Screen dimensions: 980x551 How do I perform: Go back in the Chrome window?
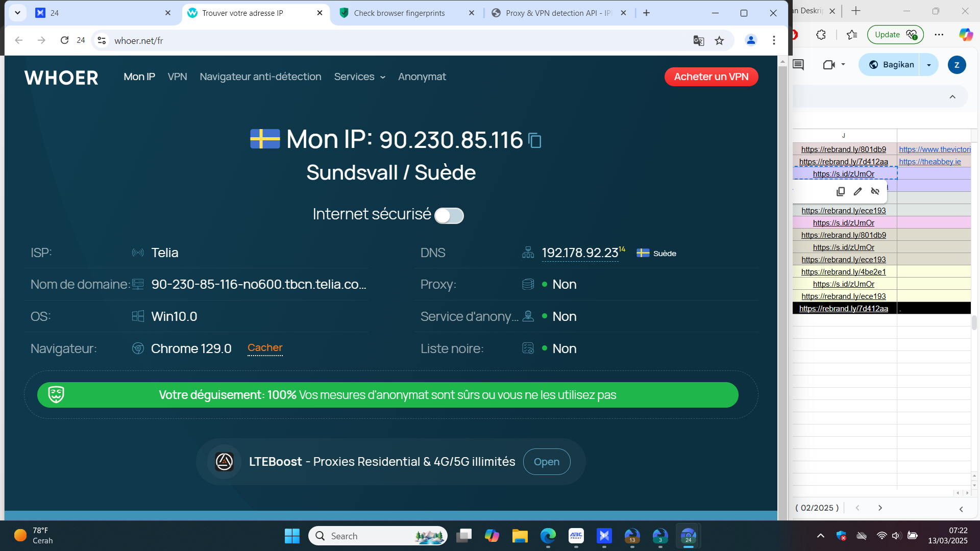pos(19,40)
